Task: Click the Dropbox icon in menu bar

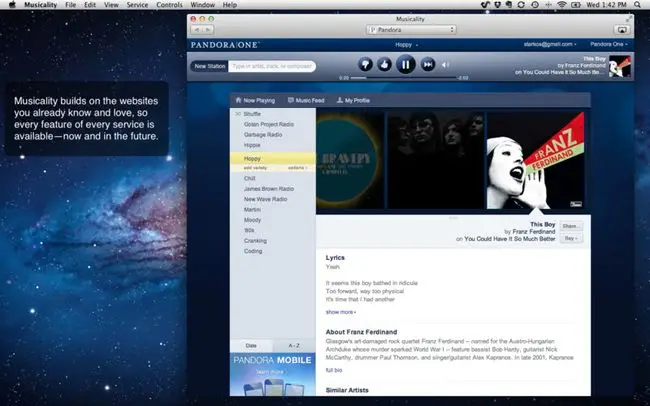Action: click(x=497, y=5)
